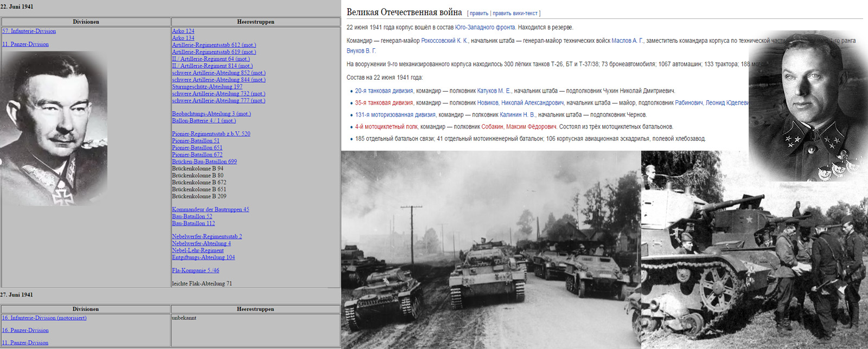Image resolution: width=868 pixels, height=349 pixels.
Task: Open the 16. Panzer-Division link
Action: tap(25, 331)
